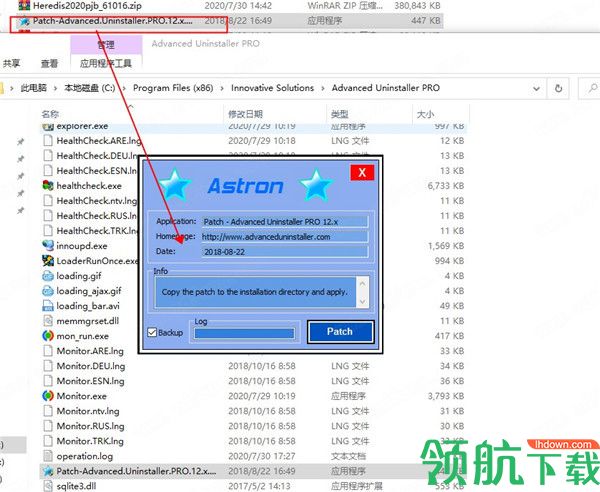Click Advanced Uninstaller PRO breadcrumb
Image resolution: width=600 pixels, height=492 pixels.
pyautogui.click(x=386, y=88)
